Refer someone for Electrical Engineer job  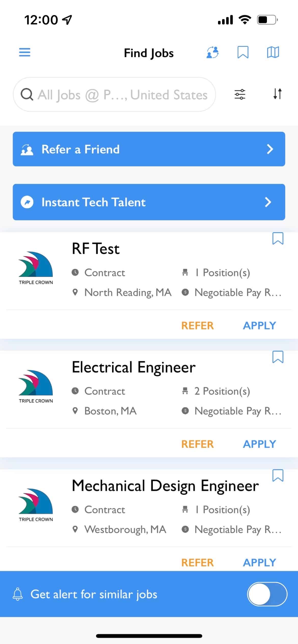[197, 444]
